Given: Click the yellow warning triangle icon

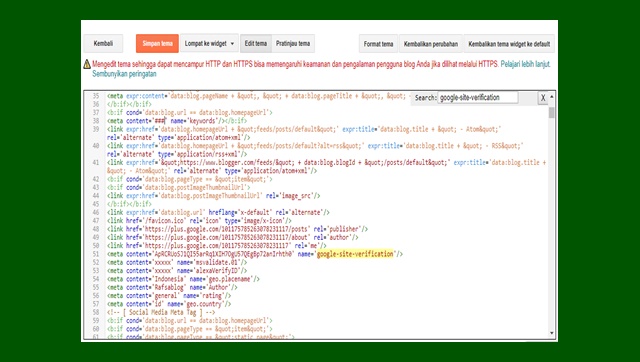Looking at the screenshot, I should (87, 64).
